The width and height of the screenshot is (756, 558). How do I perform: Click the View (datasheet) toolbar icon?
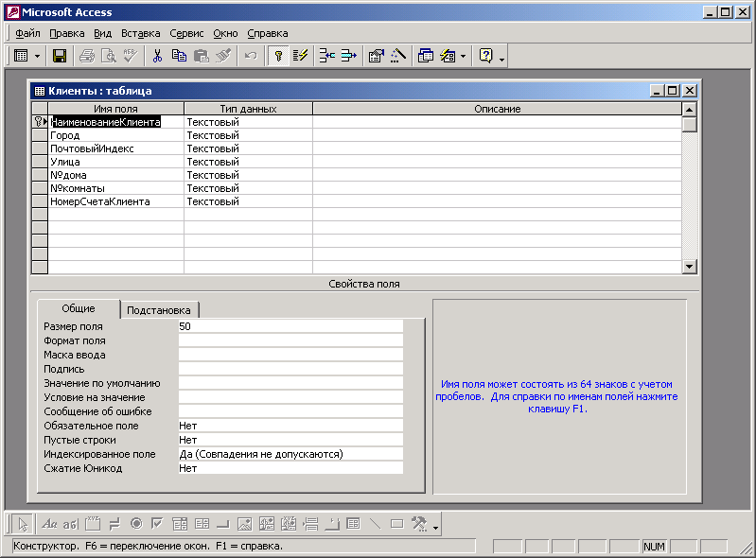21,56
